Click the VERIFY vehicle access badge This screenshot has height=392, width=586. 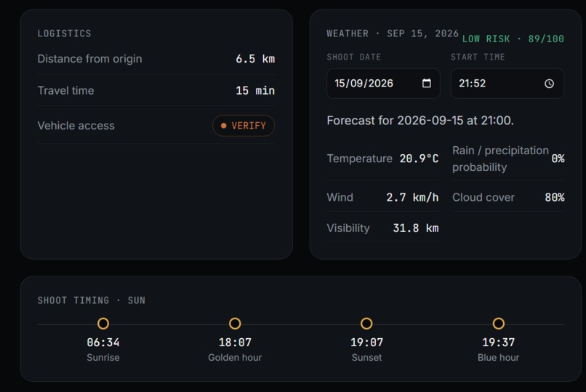pyautogui.click(x=244, y=126)
